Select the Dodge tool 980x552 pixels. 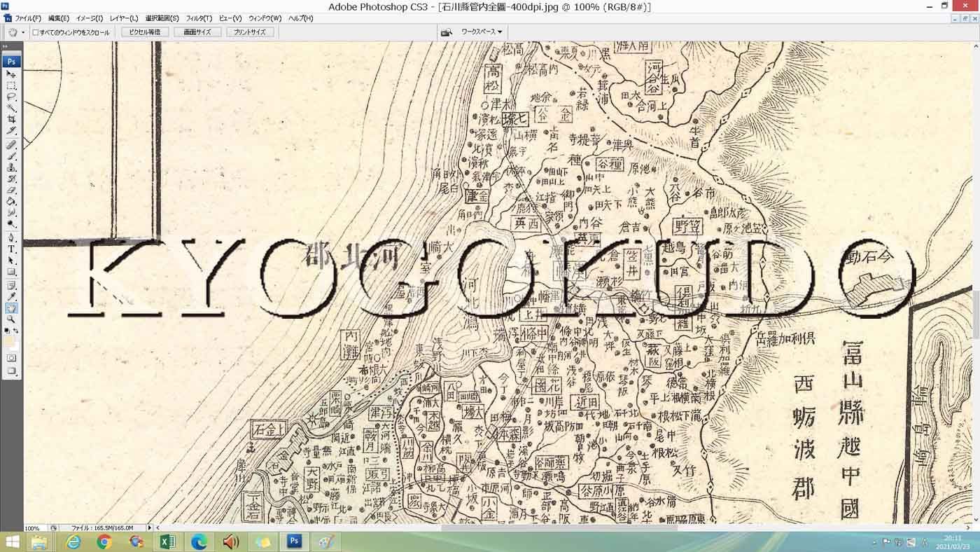click(x=11, y=224)
